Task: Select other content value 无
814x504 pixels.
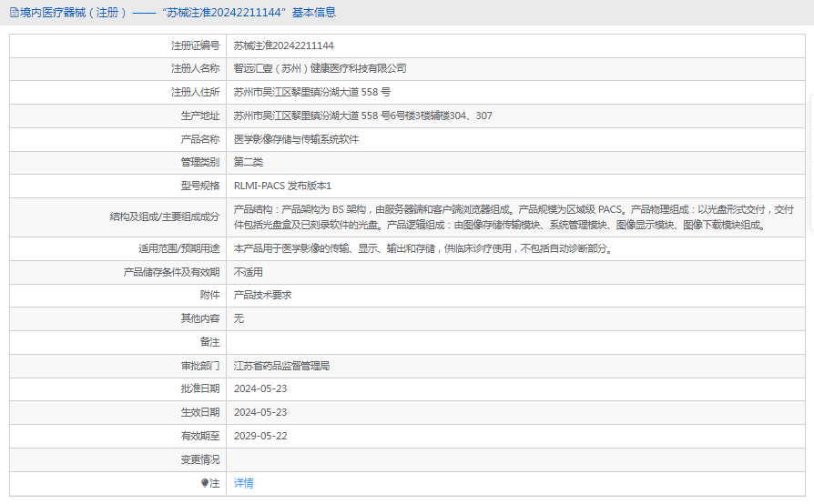Action: tap(239, 318)
